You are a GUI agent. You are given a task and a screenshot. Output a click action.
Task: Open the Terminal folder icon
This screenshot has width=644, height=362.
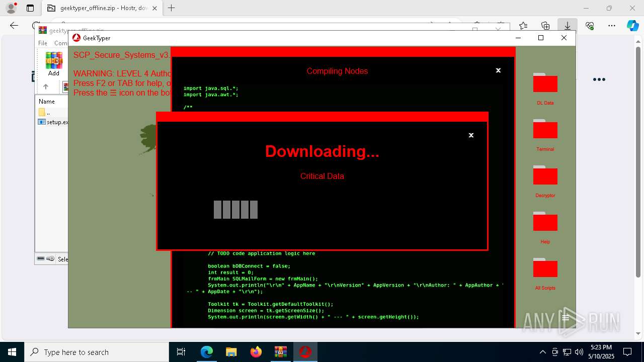(x=545, y=129)
